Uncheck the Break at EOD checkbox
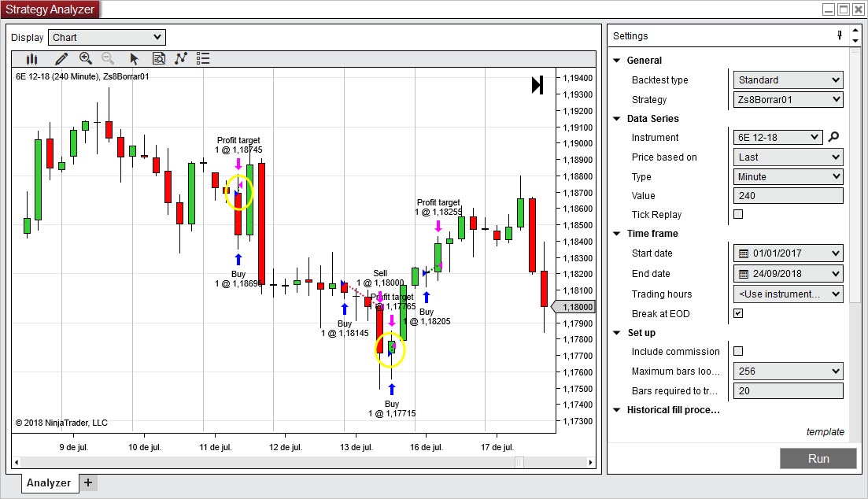Screen dimensions: 868x499 (x=738, y=313)
